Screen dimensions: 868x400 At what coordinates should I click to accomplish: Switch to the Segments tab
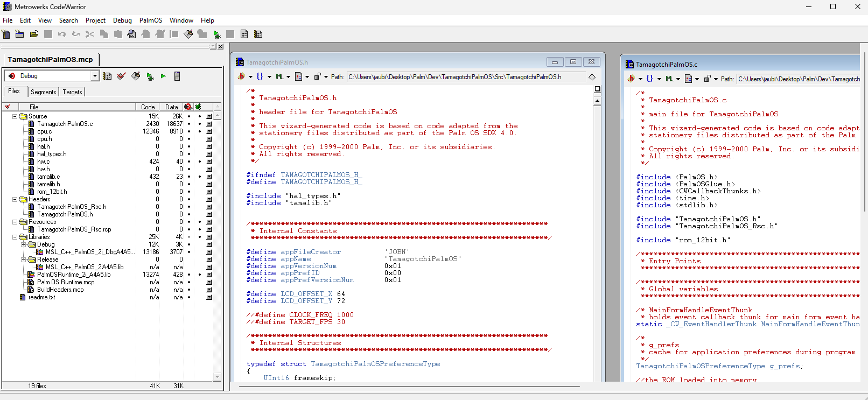(x=43, y=92)
